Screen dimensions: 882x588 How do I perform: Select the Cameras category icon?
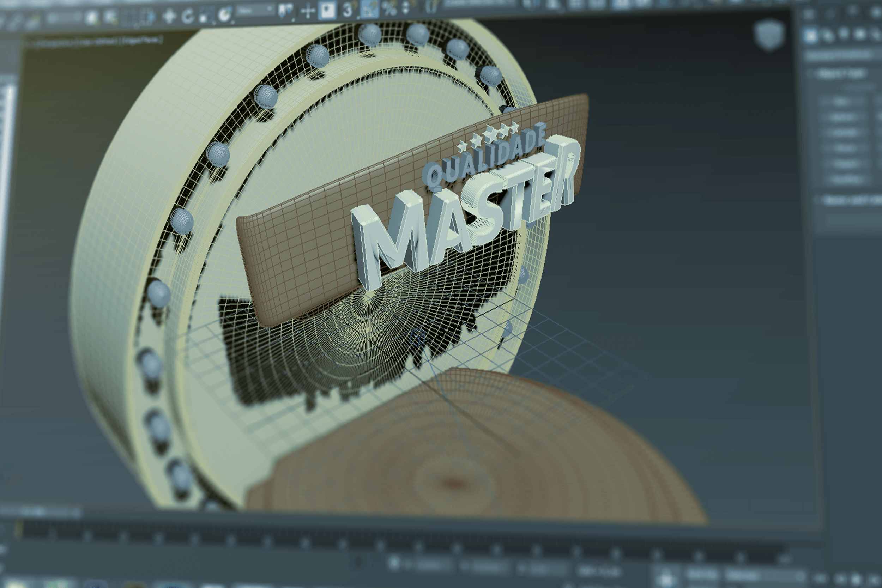(x=860, y=34)
